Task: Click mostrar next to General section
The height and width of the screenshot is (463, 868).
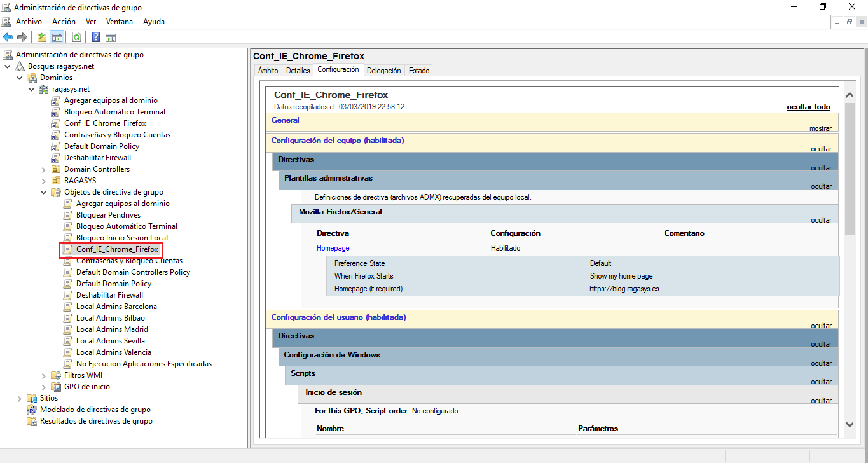Action: tap(820, 128)
